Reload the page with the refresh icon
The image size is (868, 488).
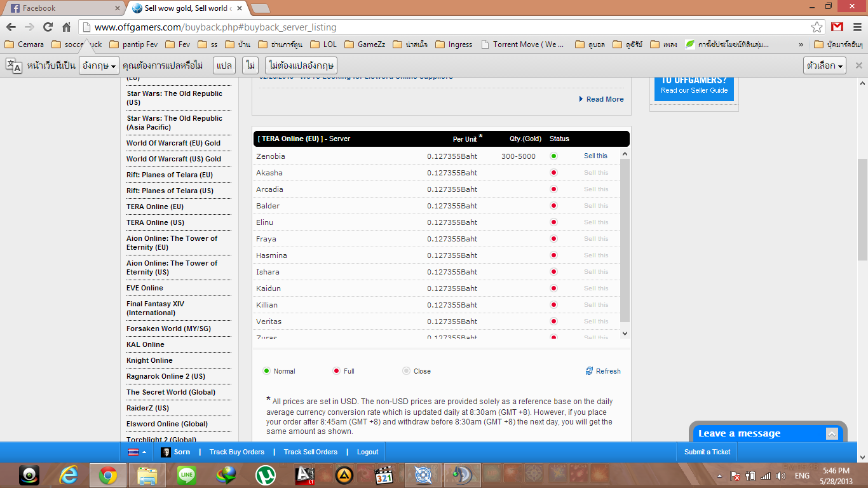48,27
